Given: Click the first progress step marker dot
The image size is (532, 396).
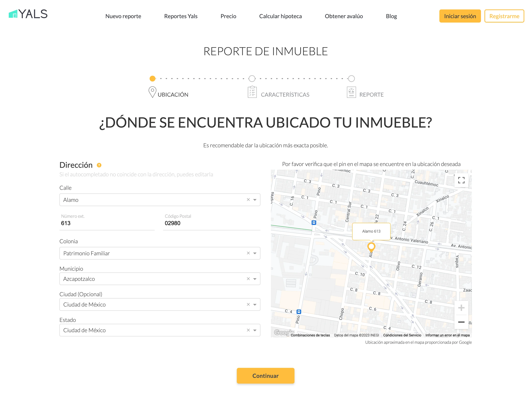Looking at the screenshot, I should (x=152, y=79).
